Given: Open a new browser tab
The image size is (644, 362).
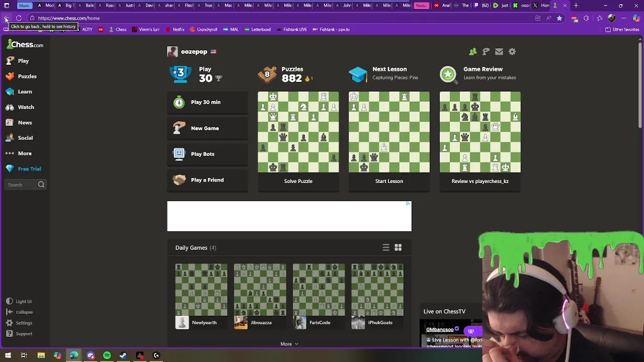Looking at the screenshot, I should click(x=576, y=6).
